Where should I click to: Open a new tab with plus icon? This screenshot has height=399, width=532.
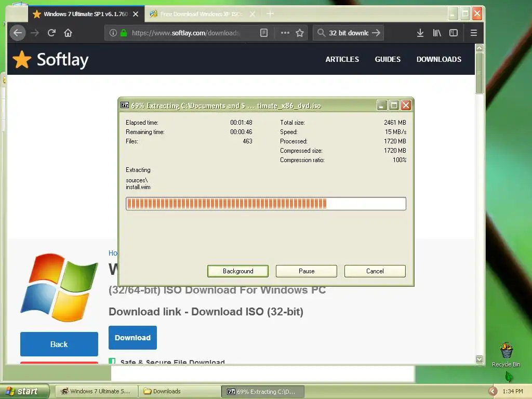(x=270, y=14)
